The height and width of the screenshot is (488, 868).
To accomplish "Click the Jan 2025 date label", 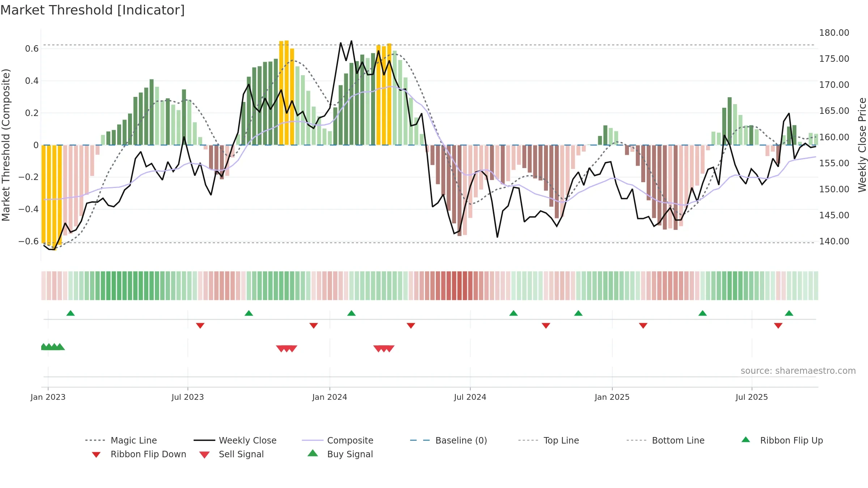I will tap(612, 397).
